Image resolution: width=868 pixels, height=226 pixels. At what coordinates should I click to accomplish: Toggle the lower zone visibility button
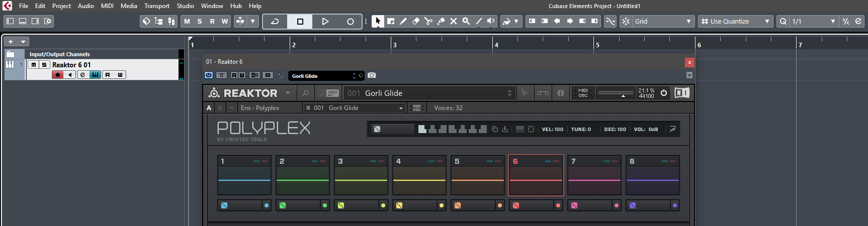(23, 21)
